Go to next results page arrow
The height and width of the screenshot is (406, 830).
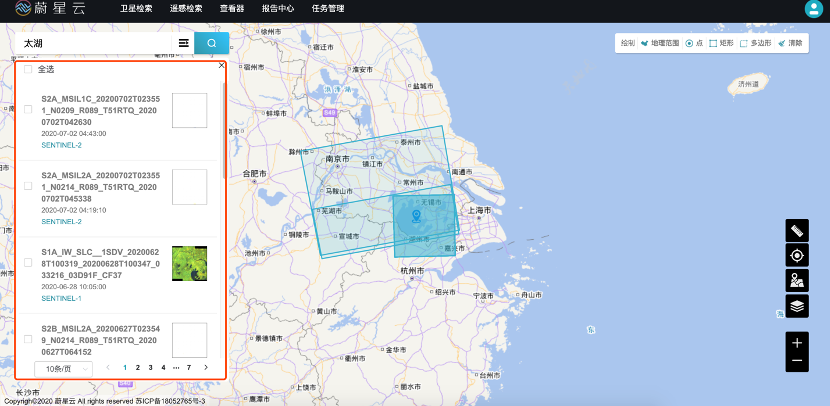pyautogui.click(x=206, y=368)
